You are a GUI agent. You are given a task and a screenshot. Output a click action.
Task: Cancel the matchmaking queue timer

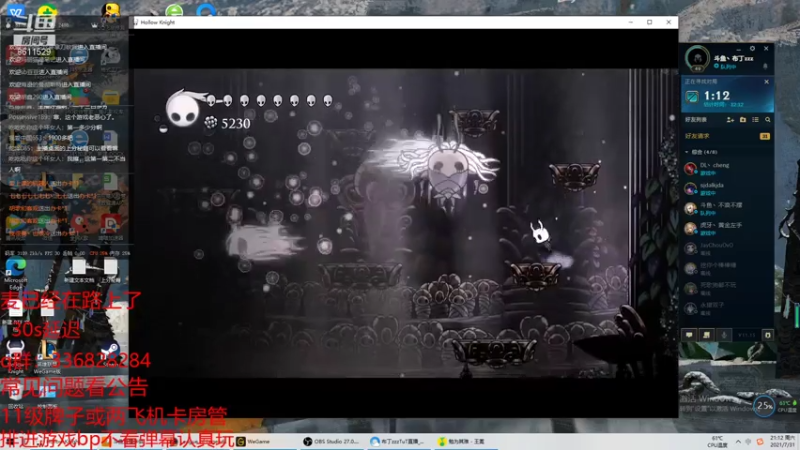click(766, 82)
